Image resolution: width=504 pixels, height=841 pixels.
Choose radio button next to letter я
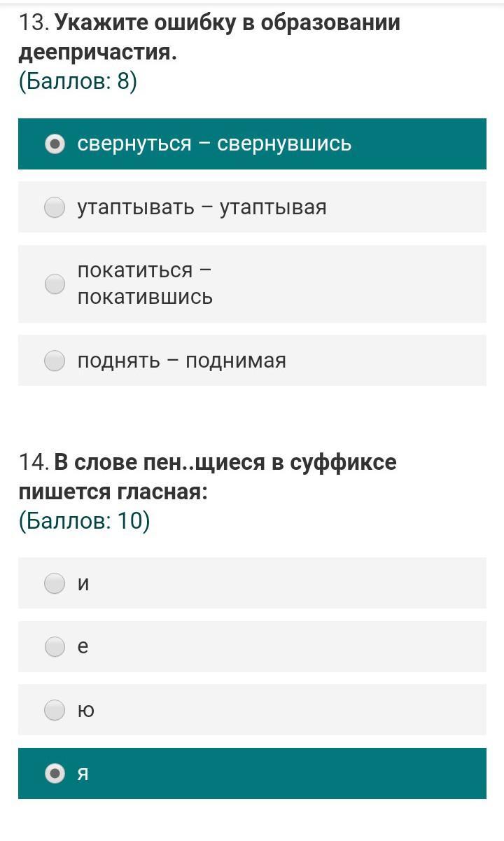55,774
